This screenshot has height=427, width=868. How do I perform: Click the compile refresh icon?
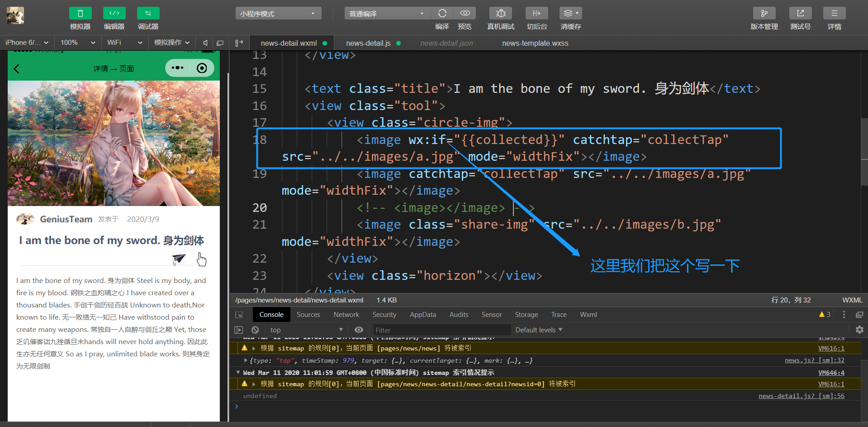[x=442, y=14]
